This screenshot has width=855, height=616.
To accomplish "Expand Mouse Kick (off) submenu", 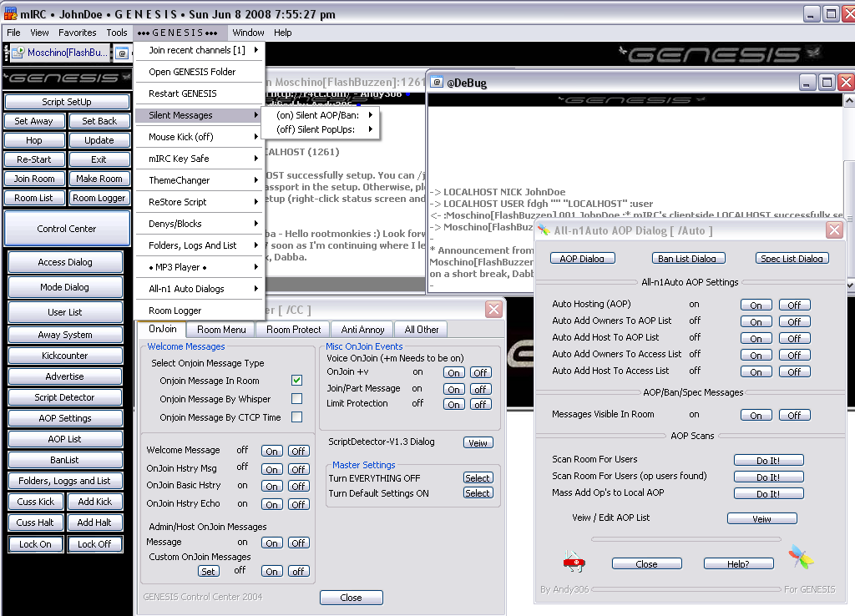I will (200, 137).
